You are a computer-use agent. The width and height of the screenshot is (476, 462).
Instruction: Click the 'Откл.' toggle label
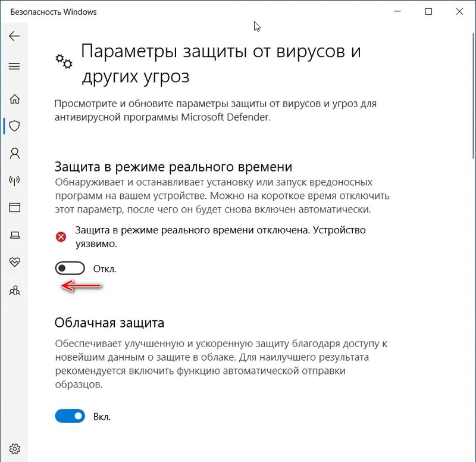(105, 269)
